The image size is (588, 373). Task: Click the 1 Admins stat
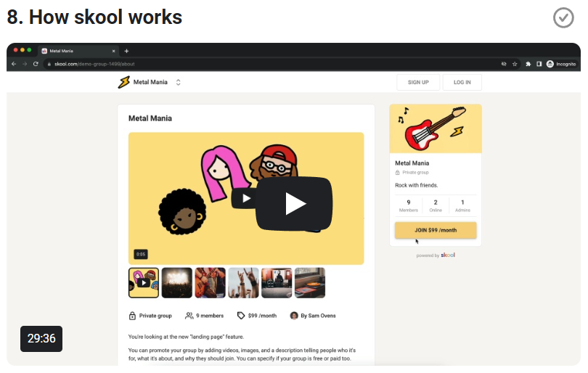462,206
